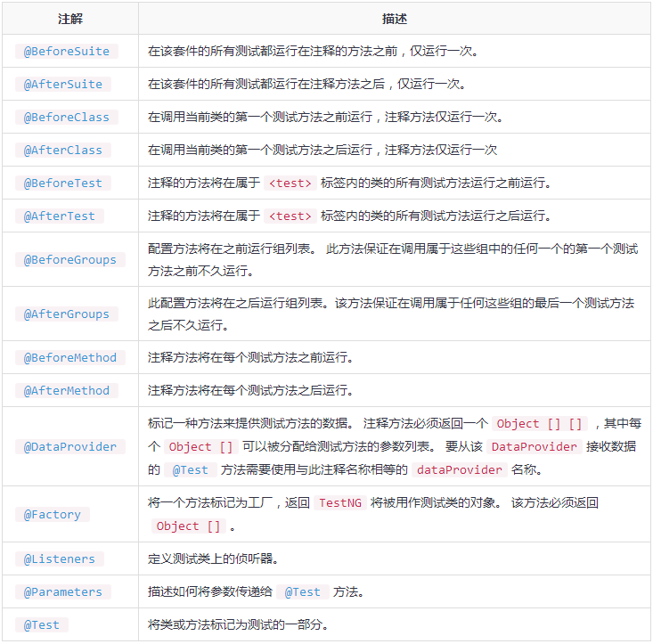Click the @Test code in @DataProvider description
Viewport: 653px width, 644px height.
[191, 470]
